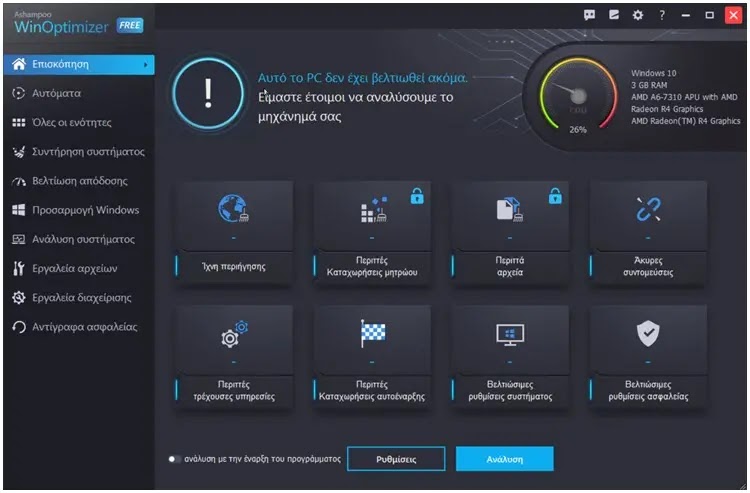
Task: Click the Windows logo icon in sidebar
Action: (18, 210)
